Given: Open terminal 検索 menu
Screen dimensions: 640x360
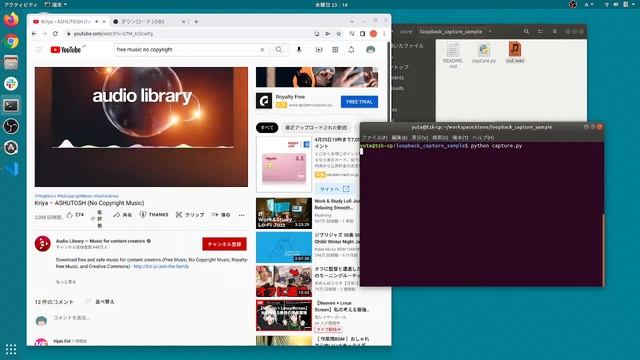Looking at the screenshot, I should (440, 138).
